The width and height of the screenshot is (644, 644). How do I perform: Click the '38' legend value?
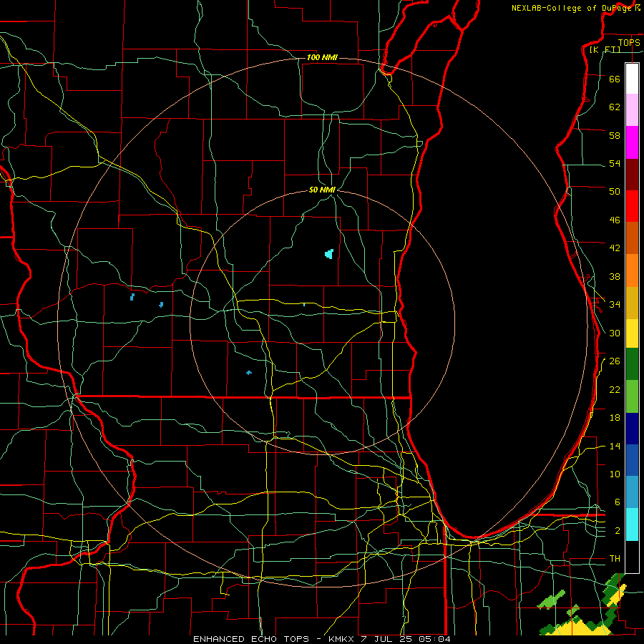pyautogui.click(x=615, y=276)
